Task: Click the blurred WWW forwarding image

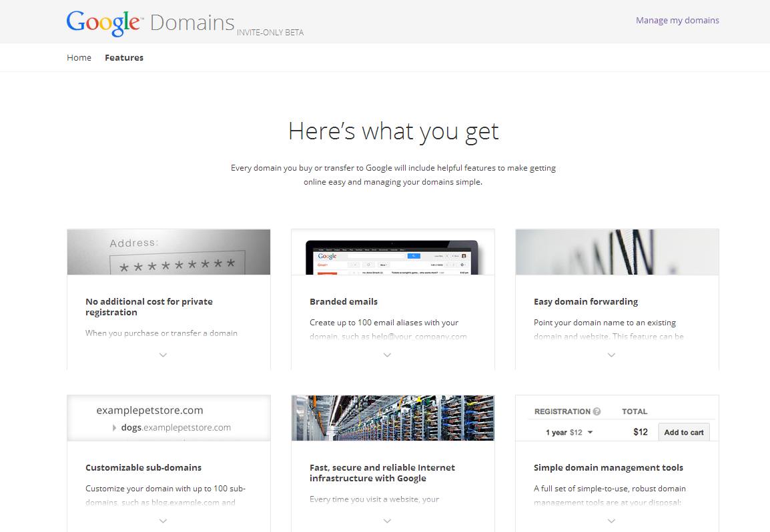Action: [x=617, y=252]
